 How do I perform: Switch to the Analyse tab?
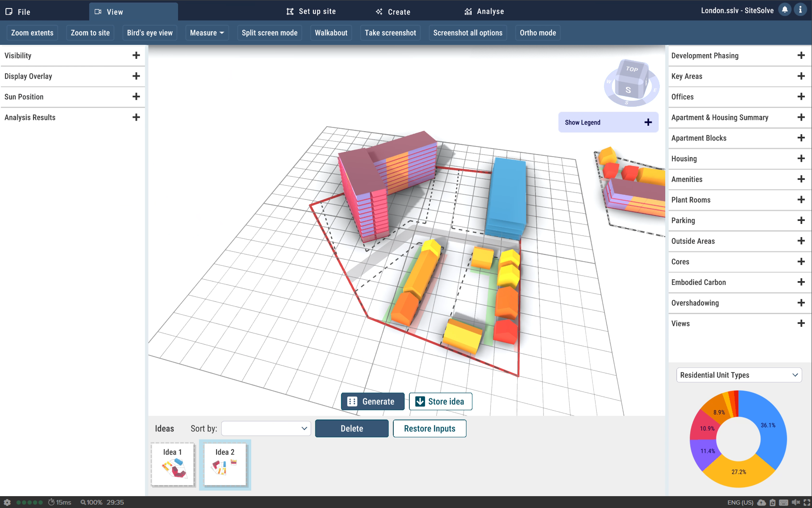point(484,11)
